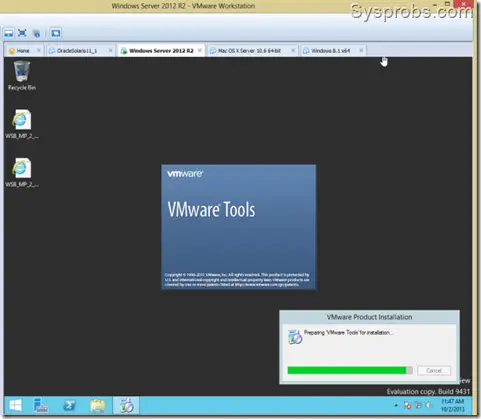This screenshot has width=481, height=419.
Task: Open the Windows Start button
Action: pos(15,405)
